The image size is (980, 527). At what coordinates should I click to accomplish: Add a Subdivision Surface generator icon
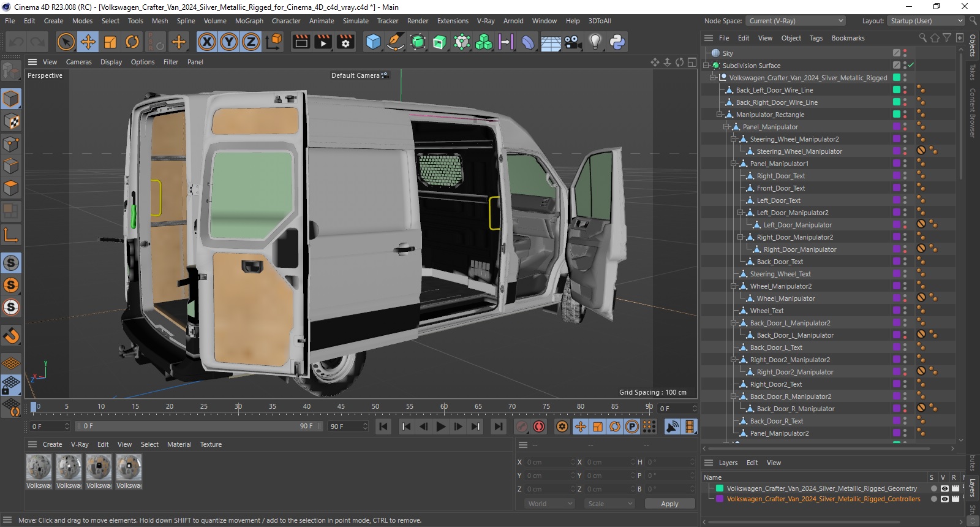coord(418,42)
